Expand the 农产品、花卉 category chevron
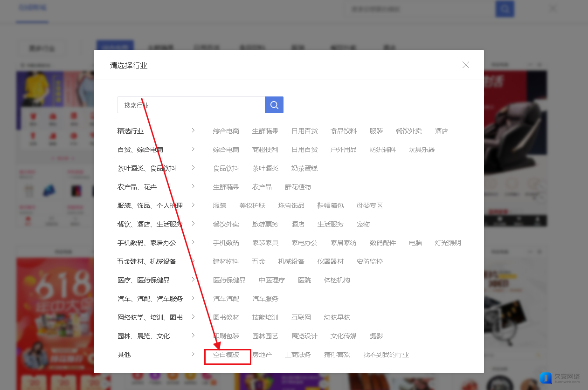Screen dimensions: 588x390 [x=193, y=186]
